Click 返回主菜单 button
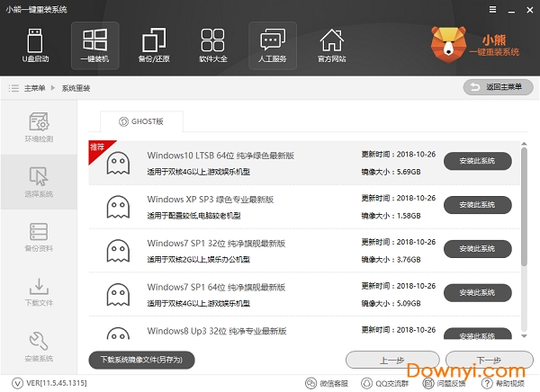Viewport: 540px width, 392px height. pyautogui.click(x=498, y=87)
